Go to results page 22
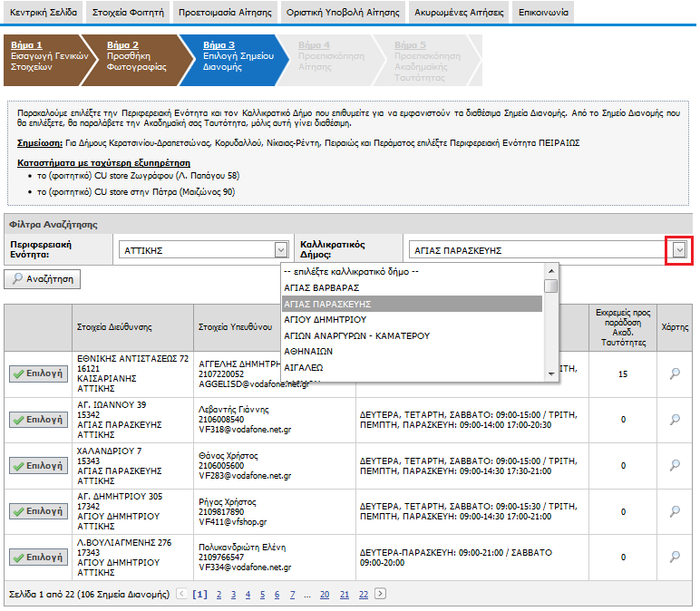 [x=364, y=595]
